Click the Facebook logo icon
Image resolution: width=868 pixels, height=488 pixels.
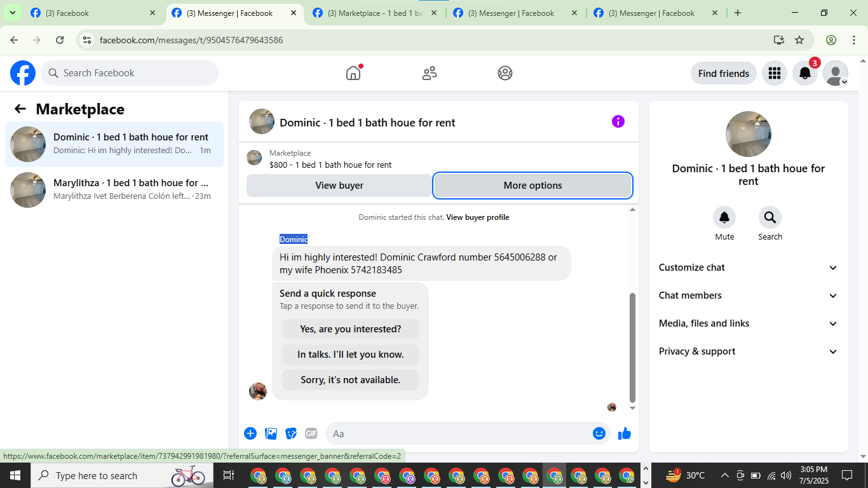pyautogui.click(x=23, y=73)
